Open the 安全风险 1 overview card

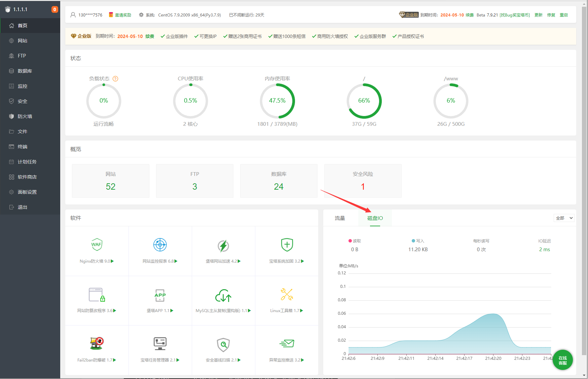363,181
